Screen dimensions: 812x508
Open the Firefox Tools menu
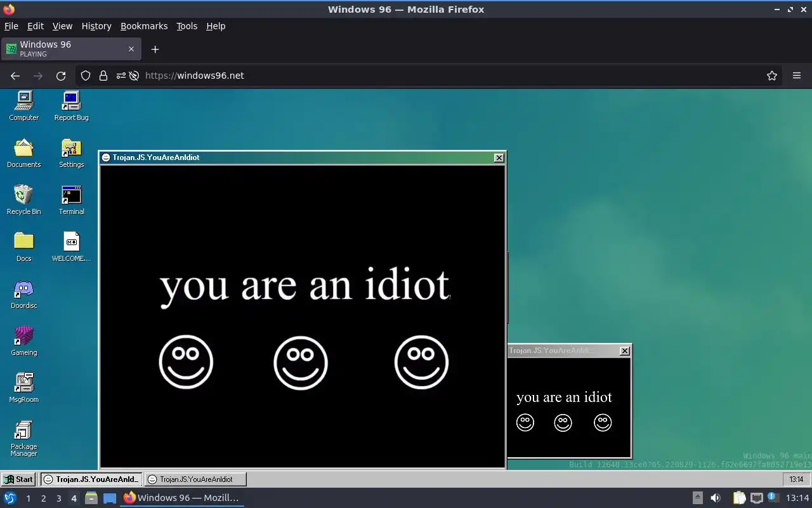(187, 26)
